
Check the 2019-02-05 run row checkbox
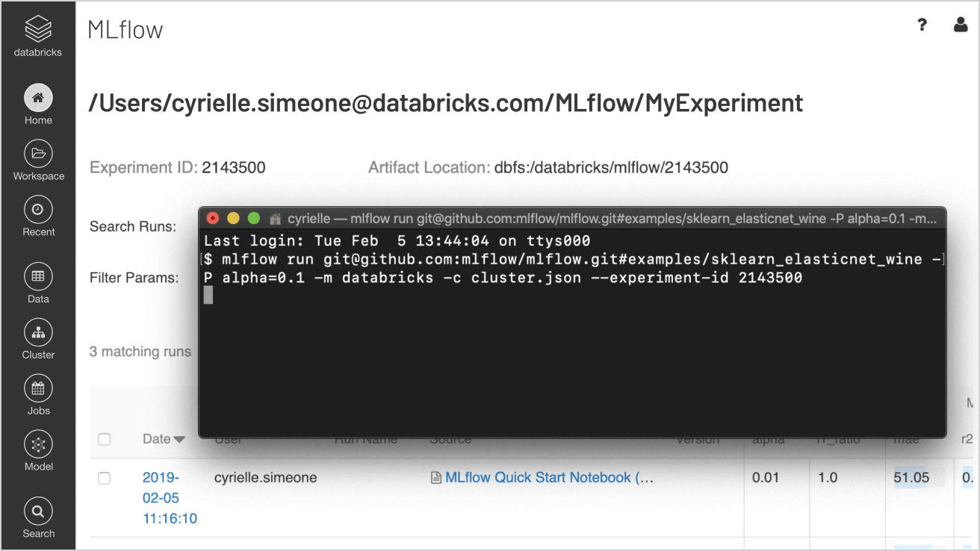tap(105, 478)
